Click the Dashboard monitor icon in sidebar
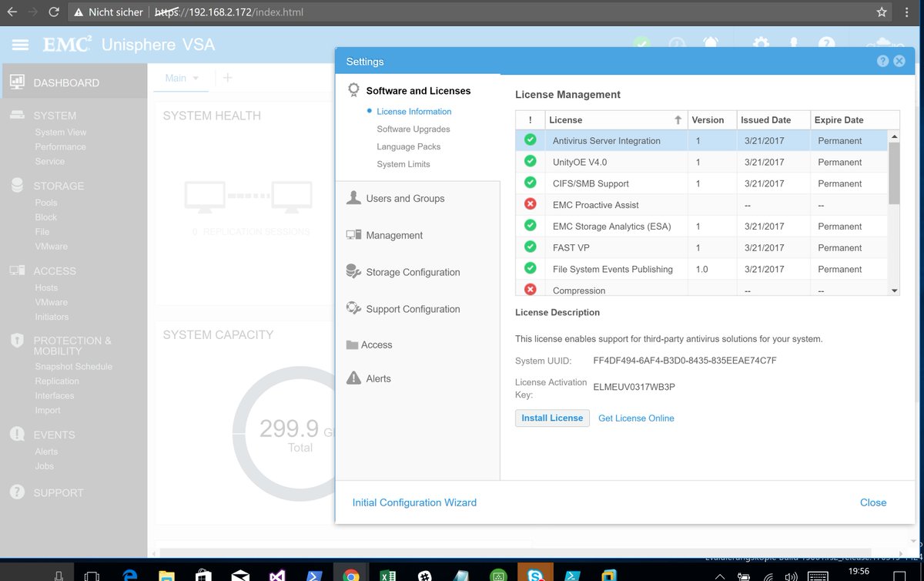This screenshot has width=924, height=581. click(17, 82)
